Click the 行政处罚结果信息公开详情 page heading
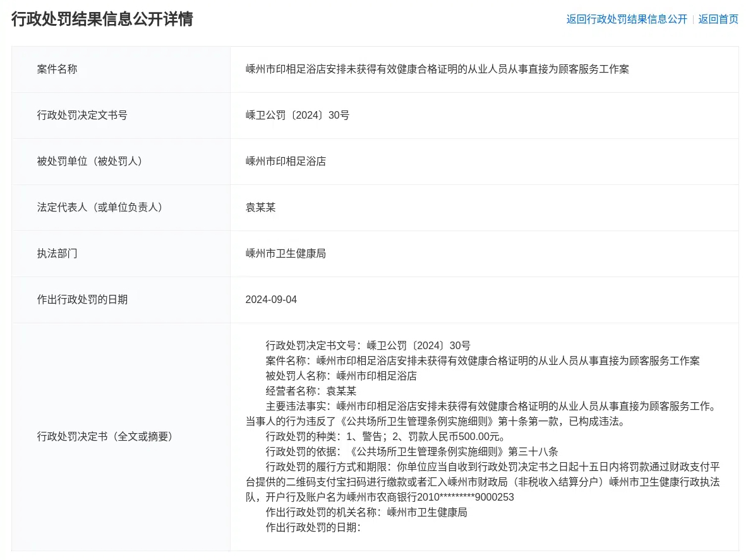Screen dimensions: 753x560 pyautogui.click(x=102, y=19)
